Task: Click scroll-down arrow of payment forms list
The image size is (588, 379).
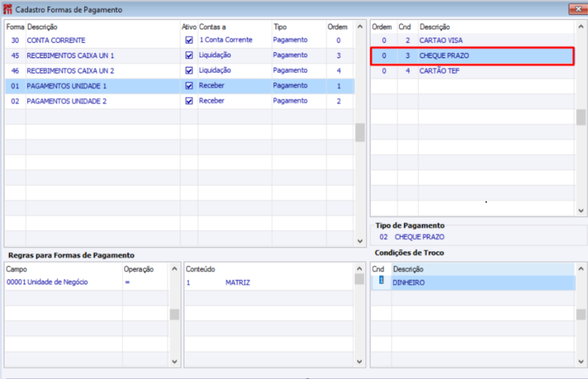Action: pyautogui.click(x=360, y=241)
